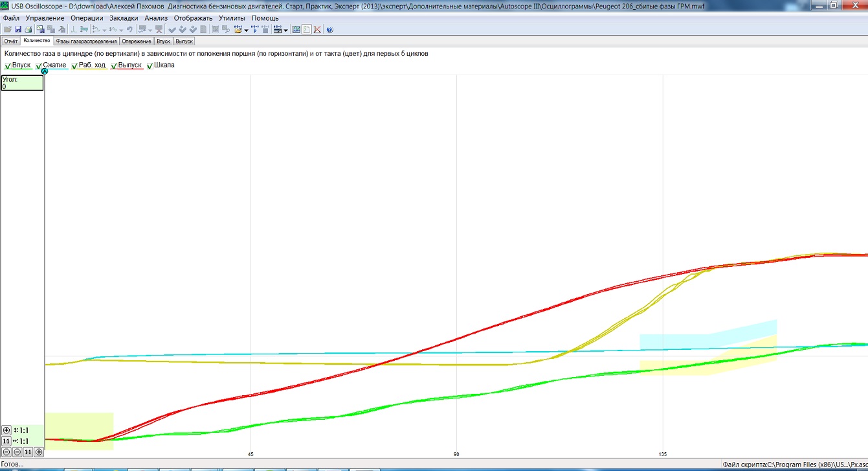Toggle the Раб. ход stroke checkbox
Image resolution: width=868 pixels, height=471 pixels.
(74, 66)
